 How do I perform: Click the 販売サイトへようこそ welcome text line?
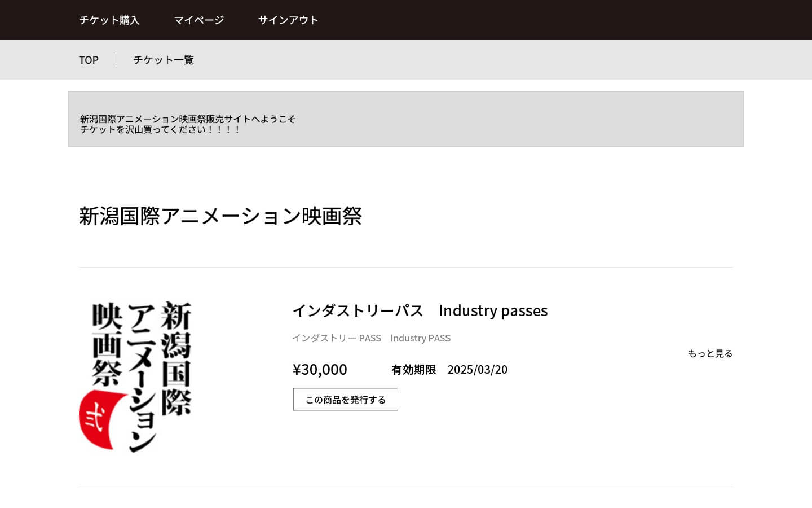pos(187,119)
